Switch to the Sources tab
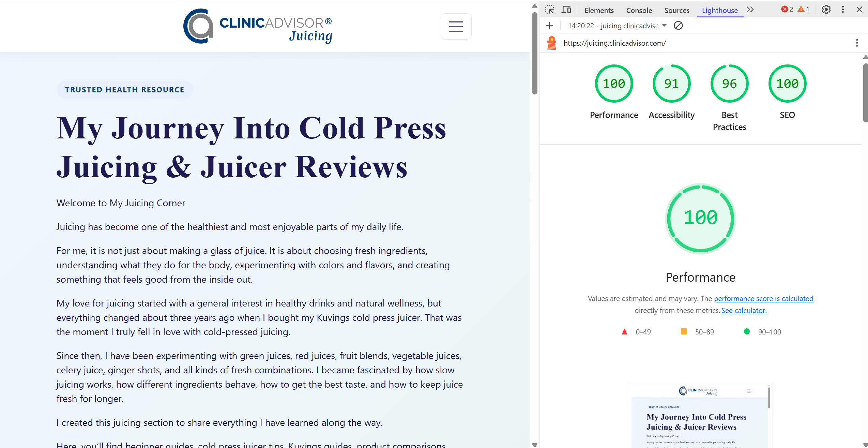 point(677,10)
